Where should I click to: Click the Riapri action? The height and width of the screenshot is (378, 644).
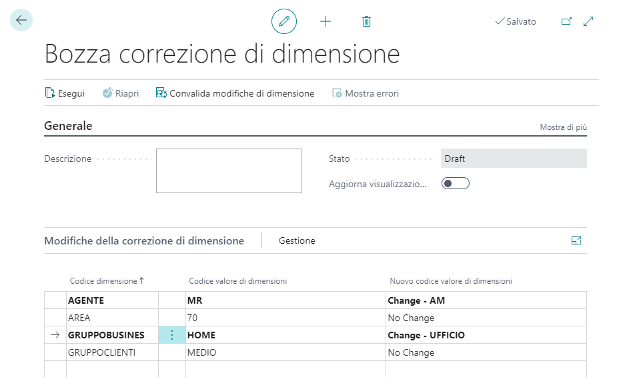coord(121,93)
